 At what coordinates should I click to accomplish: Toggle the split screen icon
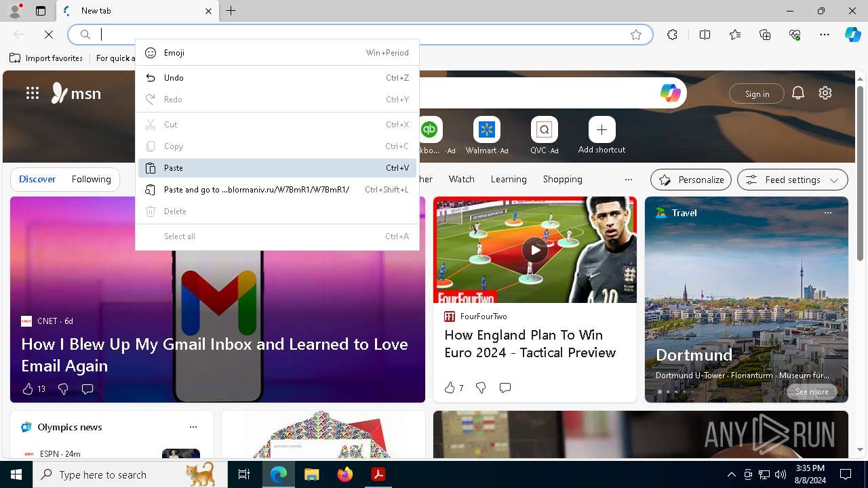point(705,35)
